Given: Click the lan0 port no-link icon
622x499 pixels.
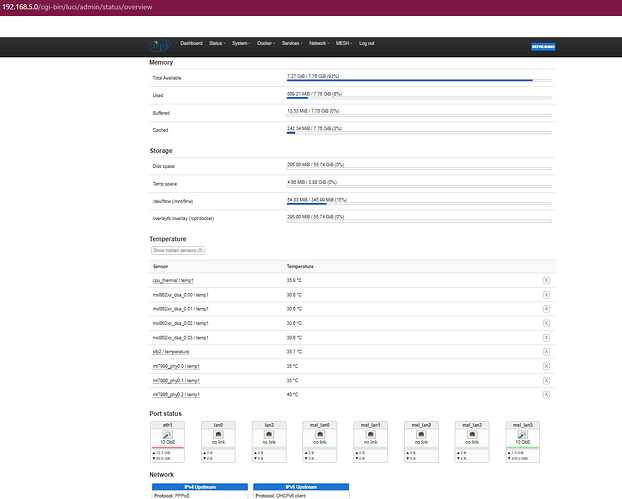Looking at the screenshot, I should click(218, 435).
